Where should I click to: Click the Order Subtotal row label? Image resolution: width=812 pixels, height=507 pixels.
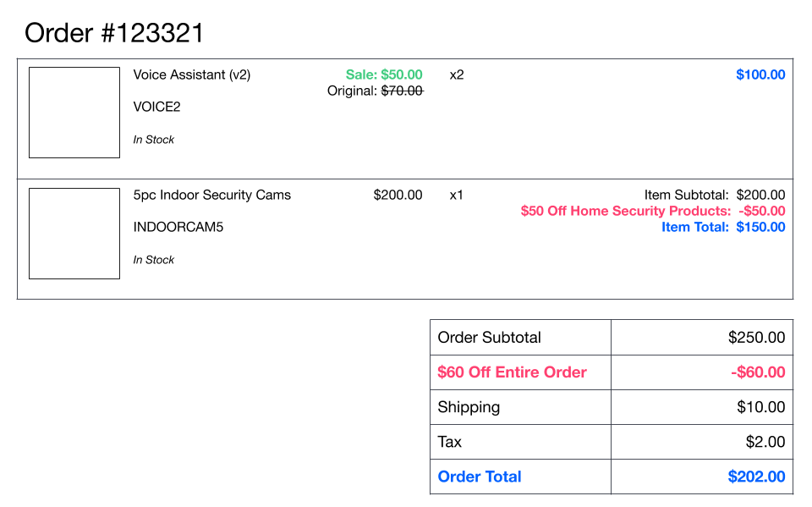point(489,337)
